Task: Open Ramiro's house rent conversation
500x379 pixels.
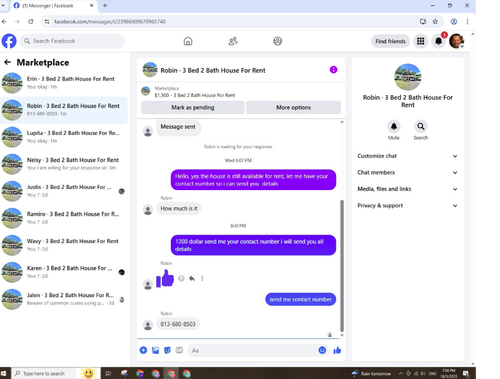Action: click(x=64, y=218)
